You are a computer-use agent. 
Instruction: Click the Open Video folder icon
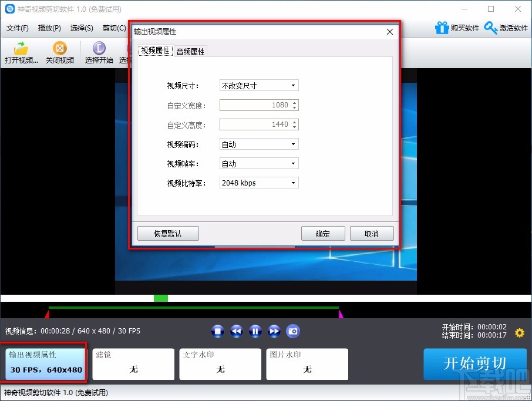tap(21, 48)
